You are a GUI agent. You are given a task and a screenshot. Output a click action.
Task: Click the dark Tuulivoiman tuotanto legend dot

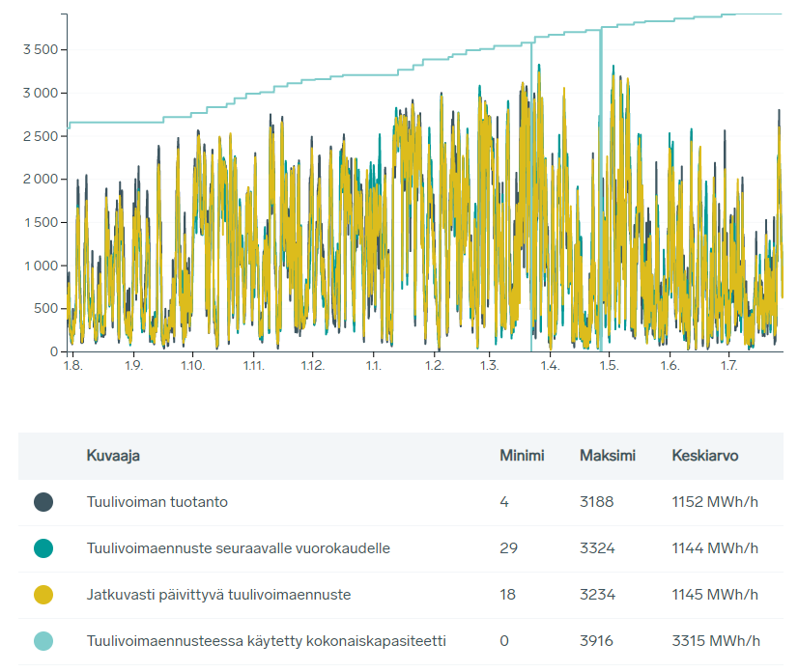click(x=43, y=502)
